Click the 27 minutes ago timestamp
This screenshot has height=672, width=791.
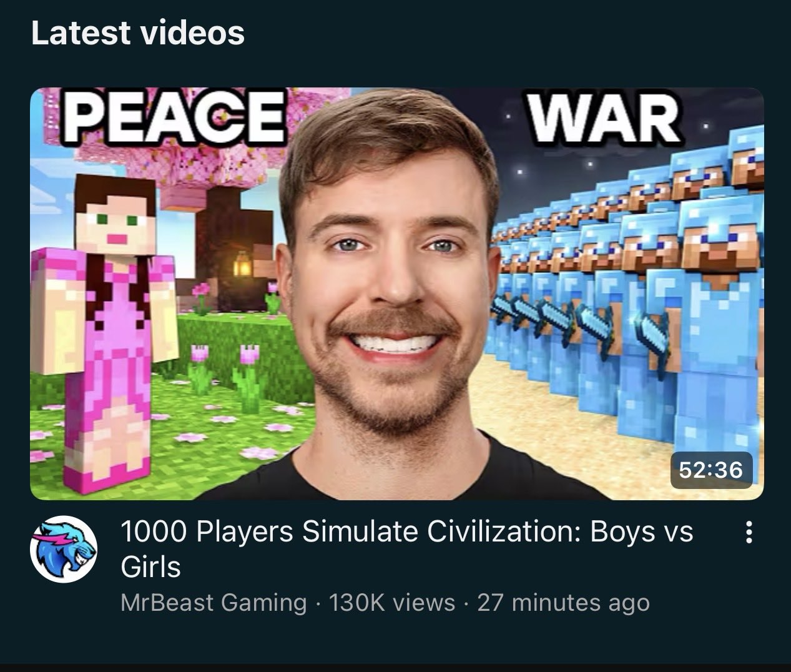pyautogui.click(x=563, y=603)
